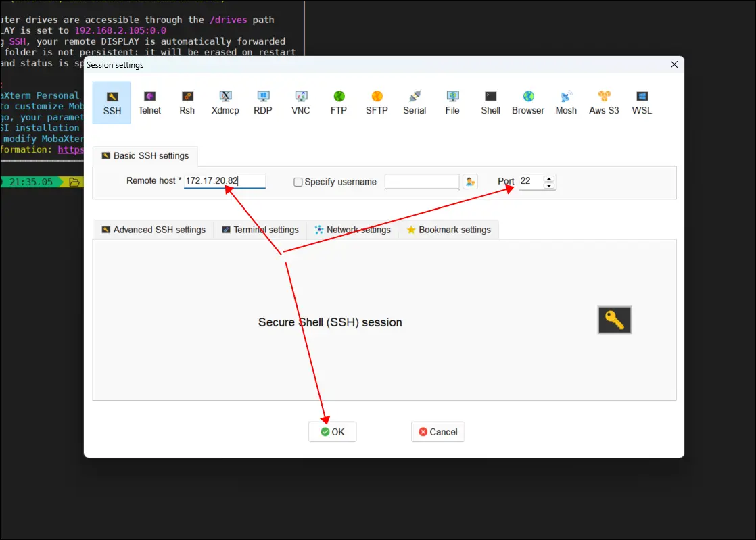Select the RDP session type
Viewport: 756px width, 540px height.
263,103
